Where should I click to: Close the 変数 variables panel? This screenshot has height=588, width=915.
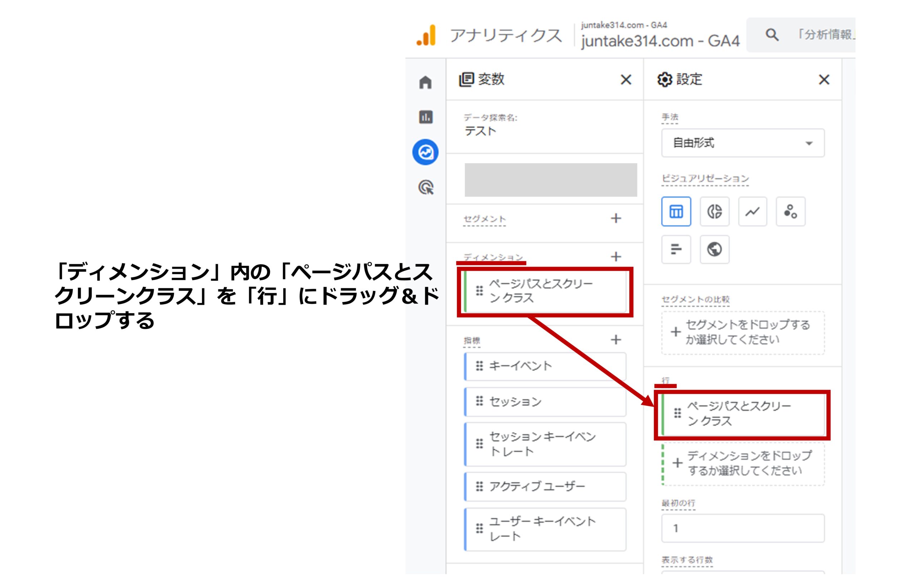pos(626,80)
